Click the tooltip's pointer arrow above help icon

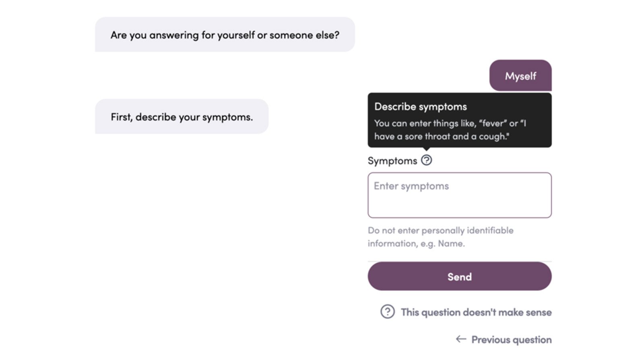426,149
